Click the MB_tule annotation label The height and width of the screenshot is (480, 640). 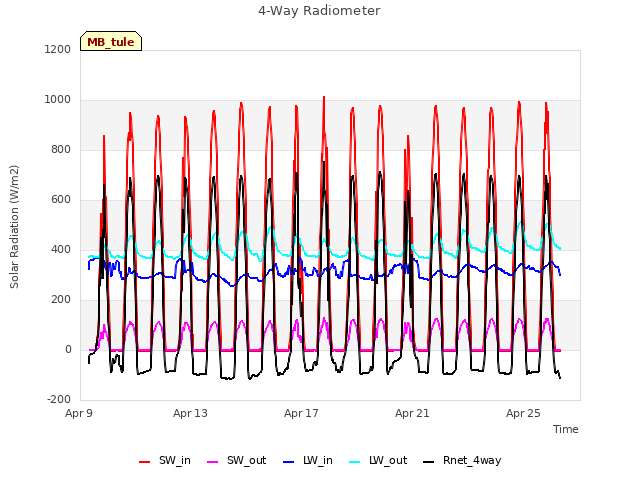(111, 41)
